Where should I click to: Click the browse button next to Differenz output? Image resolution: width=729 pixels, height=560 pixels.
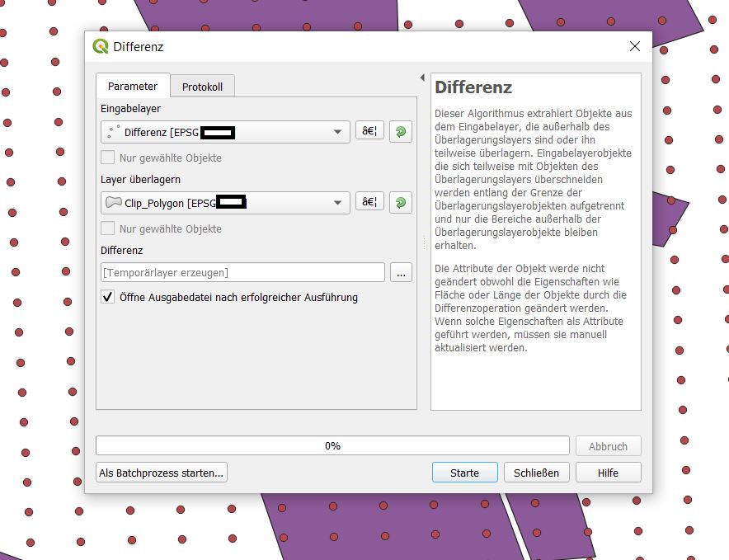pos(401,273)
